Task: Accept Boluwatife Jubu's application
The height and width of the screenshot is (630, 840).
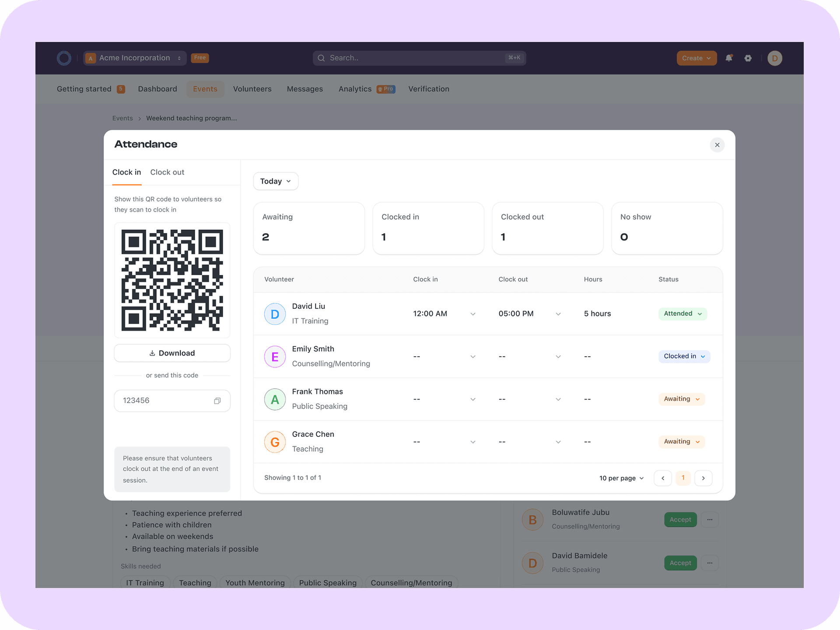Action: tap(680, 520)
